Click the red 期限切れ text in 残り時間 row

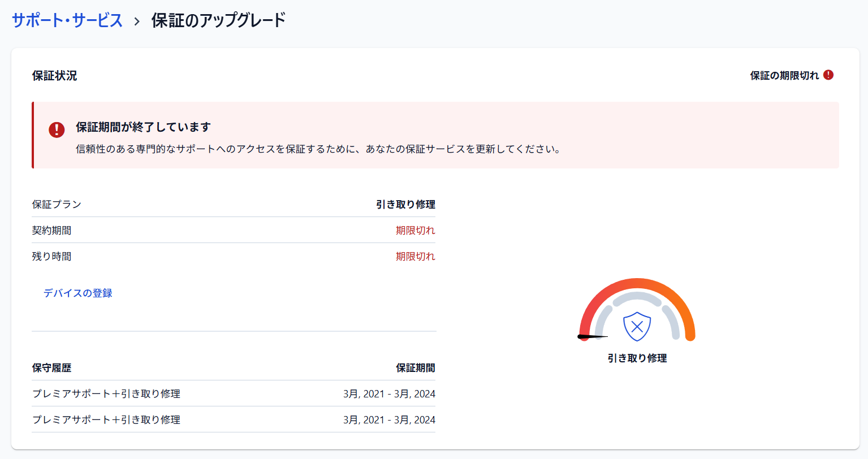point(415,256)
